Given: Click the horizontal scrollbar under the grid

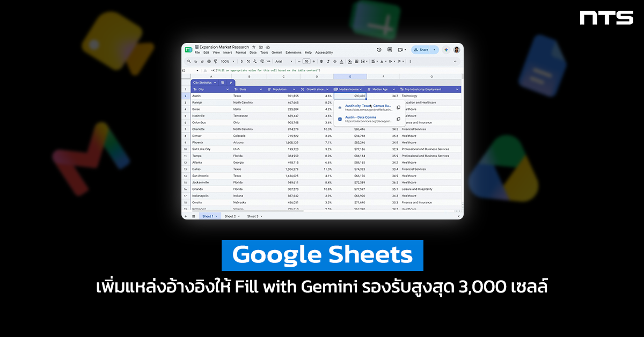Looking at the screenshot, I should 248,211.
